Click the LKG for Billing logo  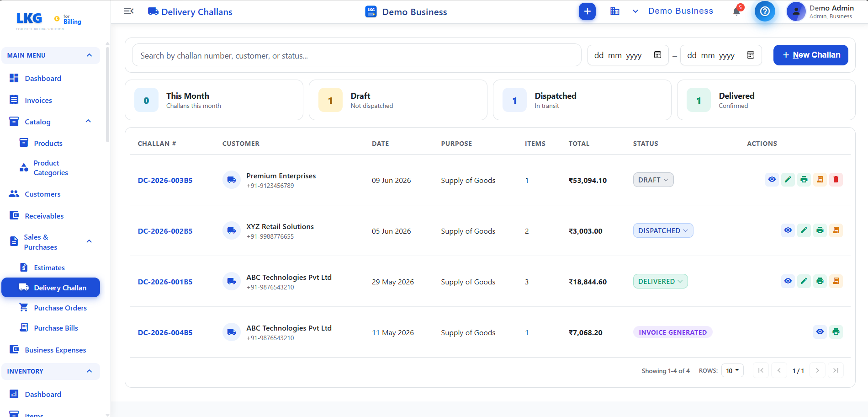click(x=49, y=20)
